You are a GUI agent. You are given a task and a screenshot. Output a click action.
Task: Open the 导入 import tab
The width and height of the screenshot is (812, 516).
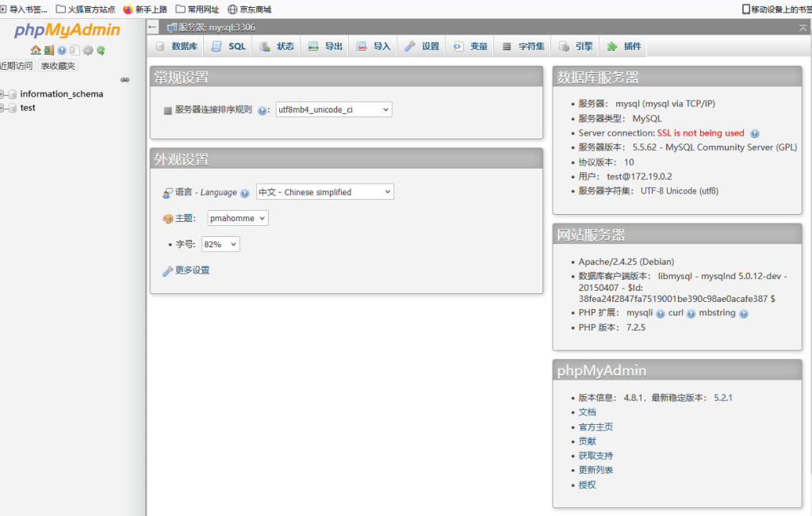tap(373, 46)
